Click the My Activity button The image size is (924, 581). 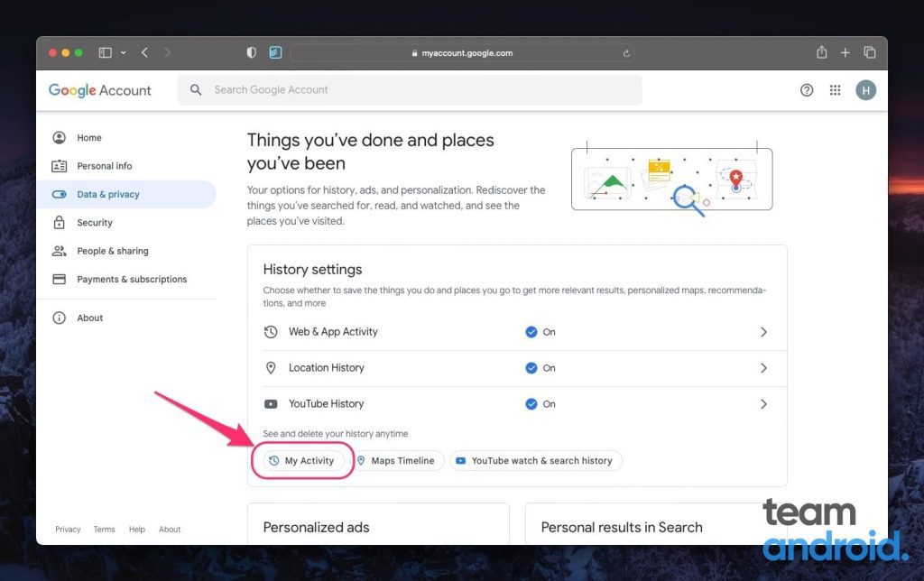[x=302, y=460]
